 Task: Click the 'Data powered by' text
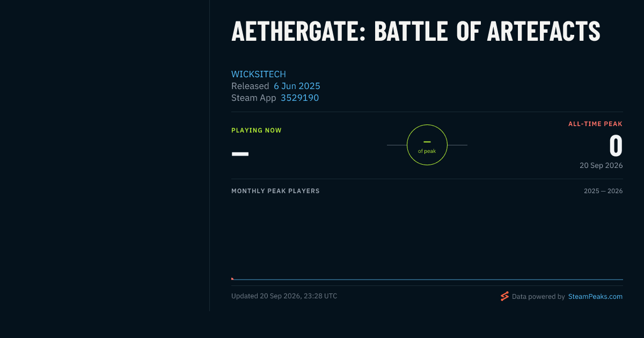(538, 296)
